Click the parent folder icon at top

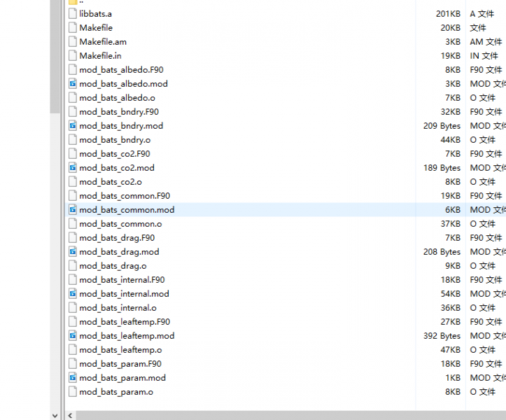coord(73,2)
